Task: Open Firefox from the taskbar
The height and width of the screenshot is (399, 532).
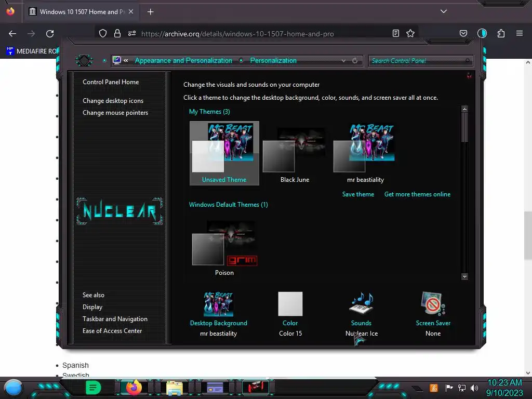Action: pyautogui.click(x=134, y=388)
